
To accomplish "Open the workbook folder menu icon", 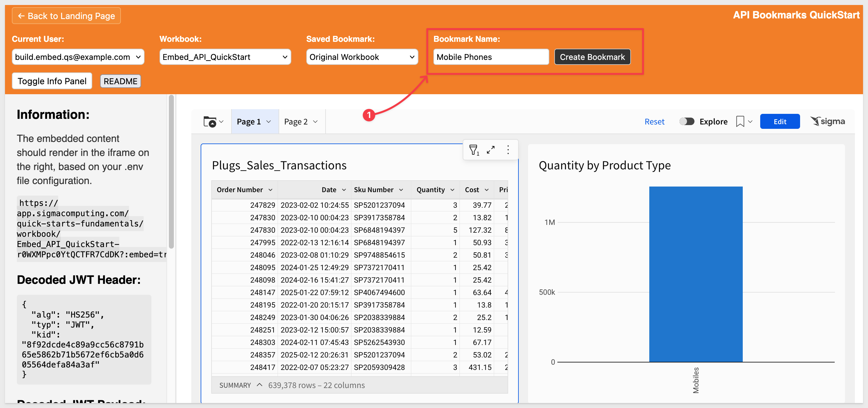I will click(213, 121).
